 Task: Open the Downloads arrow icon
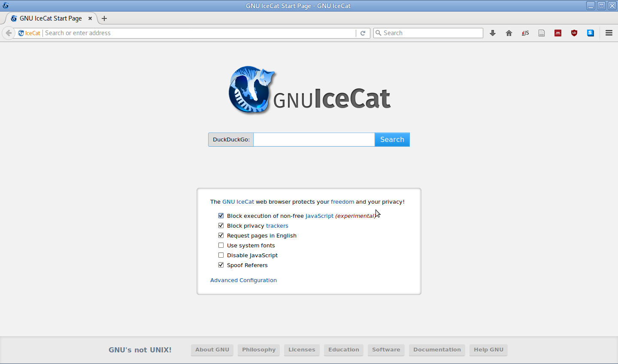[493, 33]
